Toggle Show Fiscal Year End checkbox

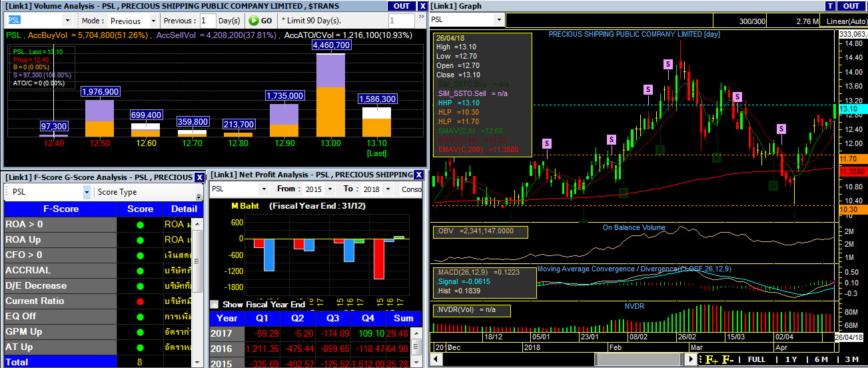click(x=215, y=304)
